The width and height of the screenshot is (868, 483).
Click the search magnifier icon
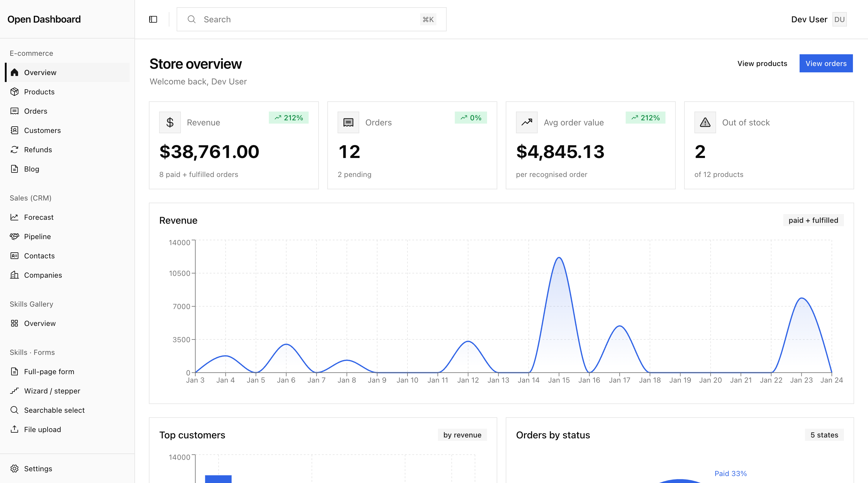pos(191,19)
